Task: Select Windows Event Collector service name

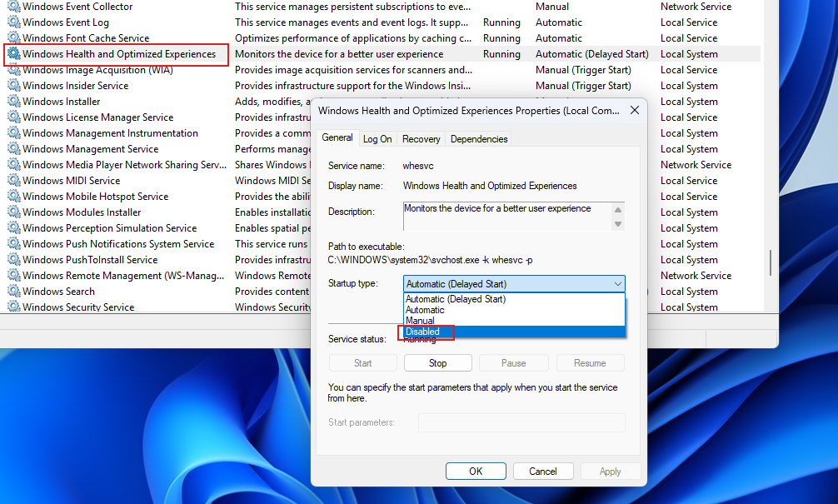Action: tap(77, 7)
